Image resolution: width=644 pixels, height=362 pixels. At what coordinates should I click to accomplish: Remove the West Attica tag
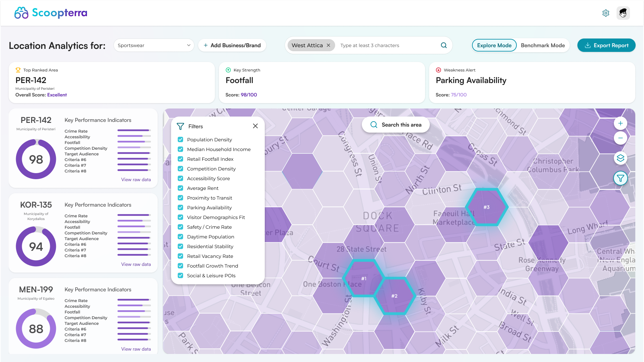329,45
